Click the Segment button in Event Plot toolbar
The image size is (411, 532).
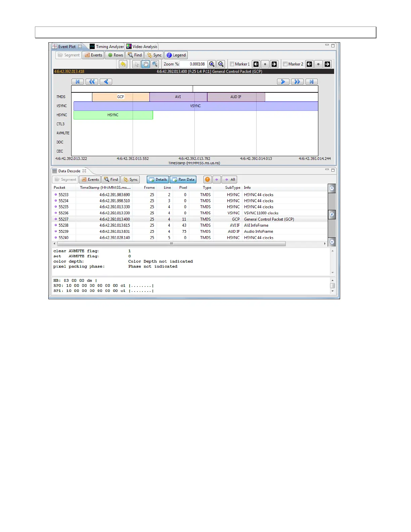tap(68, 55)
